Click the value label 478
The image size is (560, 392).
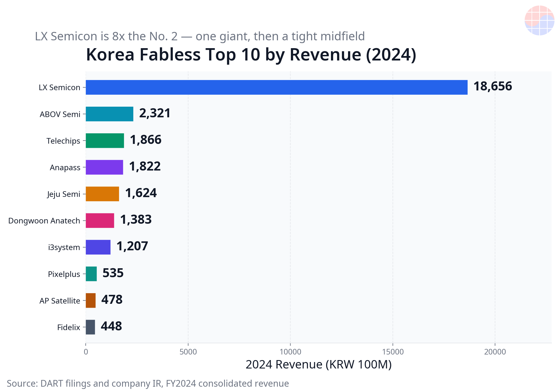[x=112, y=300]
